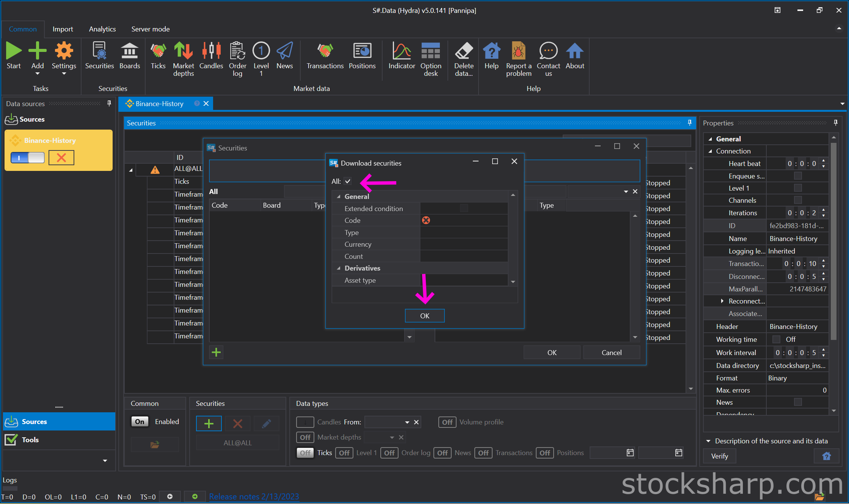Expand the Reconnect property group
This screenshot has width=849, height=504.
[x=722, y=301]
